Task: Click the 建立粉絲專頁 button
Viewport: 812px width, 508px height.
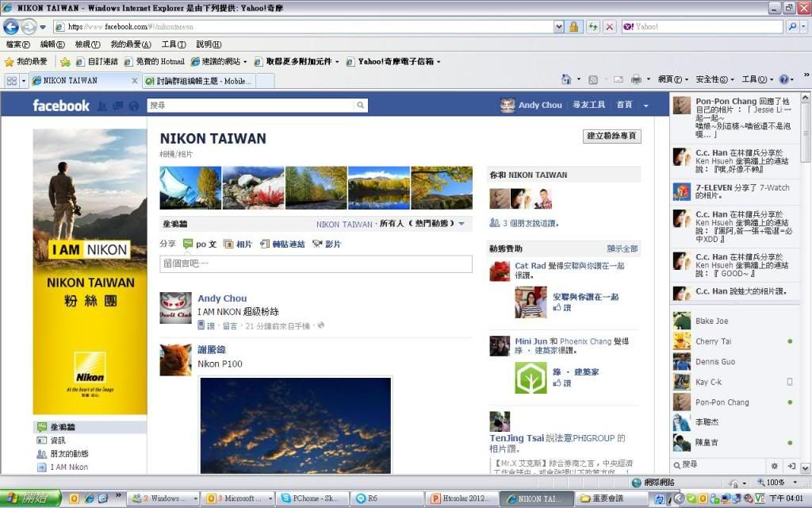Action: [x=611, y=137]
